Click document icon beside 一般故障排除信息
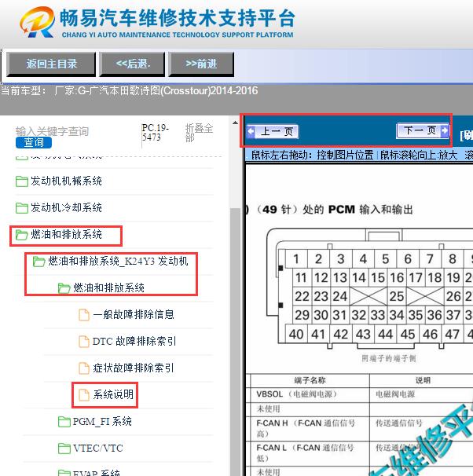This screenshot has height=476, width=473. pos(84,315)
